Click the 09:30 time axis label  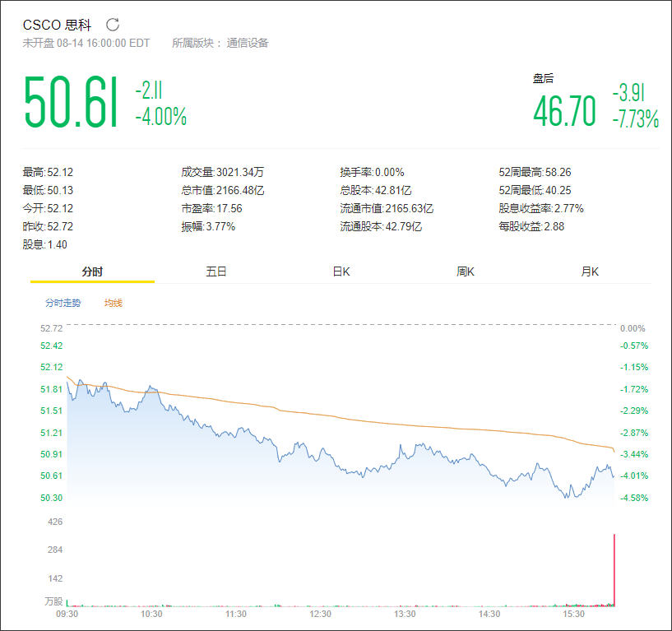[x=67, y=614]
